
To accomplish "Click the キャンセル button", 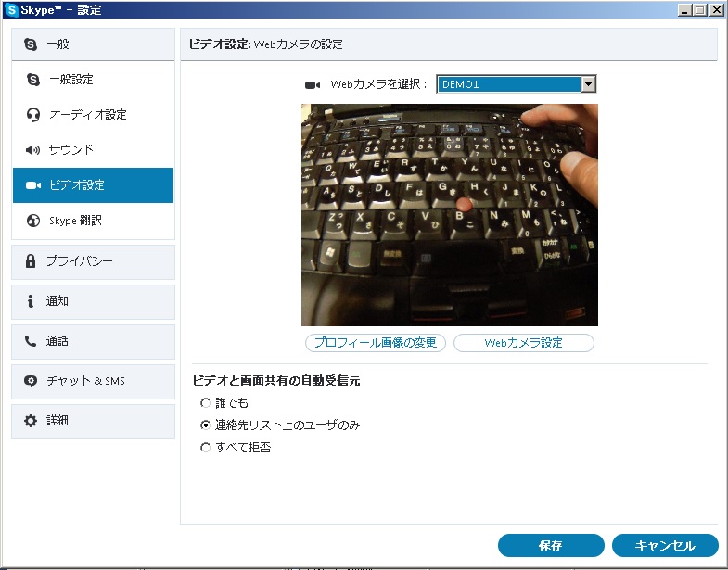I will 665,545.
